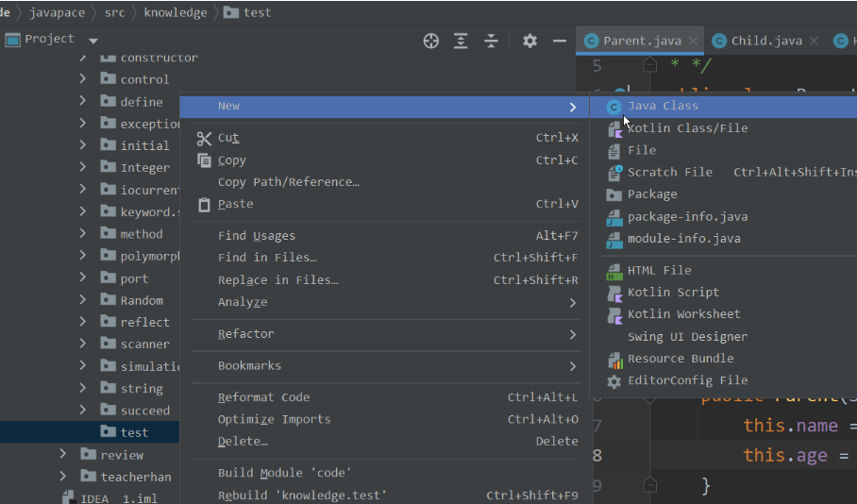Viewport: 857px width, 504px height.
Task: Click the clipboard icon next to Paste
Action: click(x=204, y=204)
